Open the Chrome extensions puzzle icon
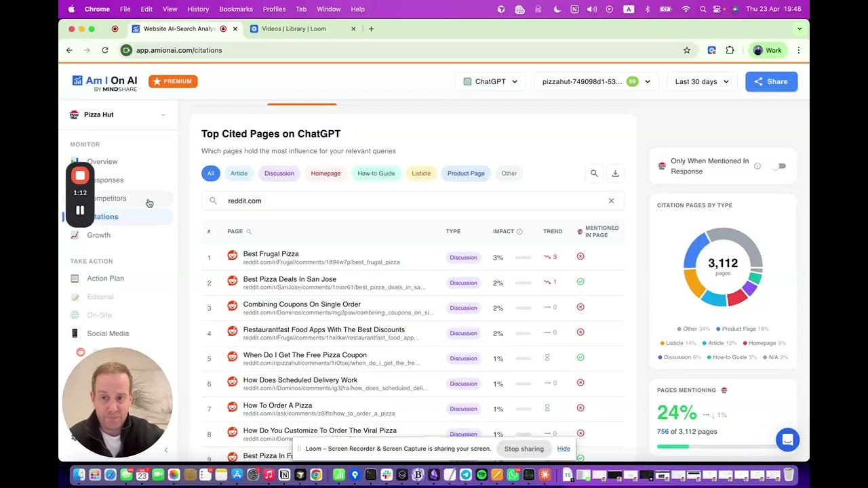This screenshot has width=868, height=488. [730, 50]
